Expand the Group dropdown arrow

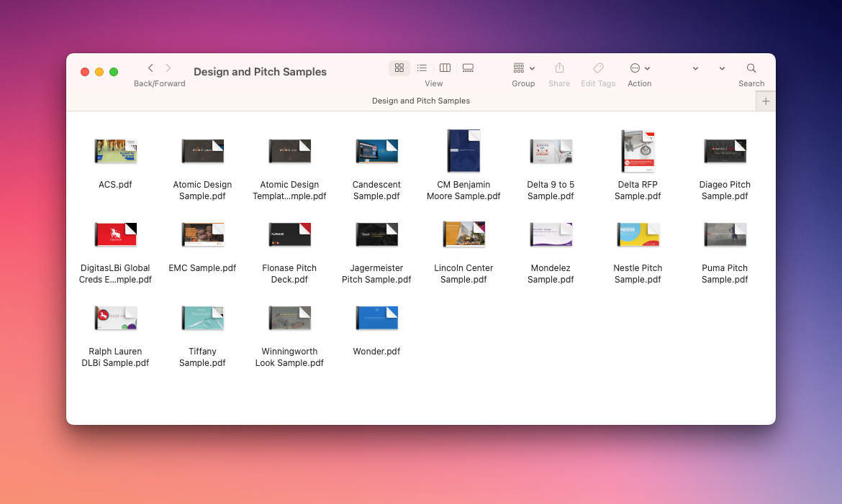(x=532, y=69)
